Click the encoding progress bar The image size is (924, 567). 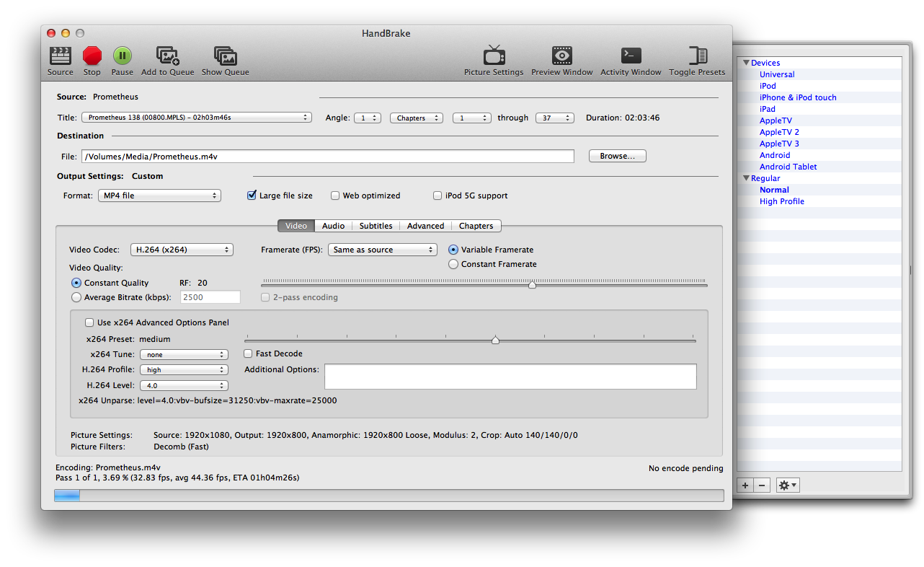point(389,496)
